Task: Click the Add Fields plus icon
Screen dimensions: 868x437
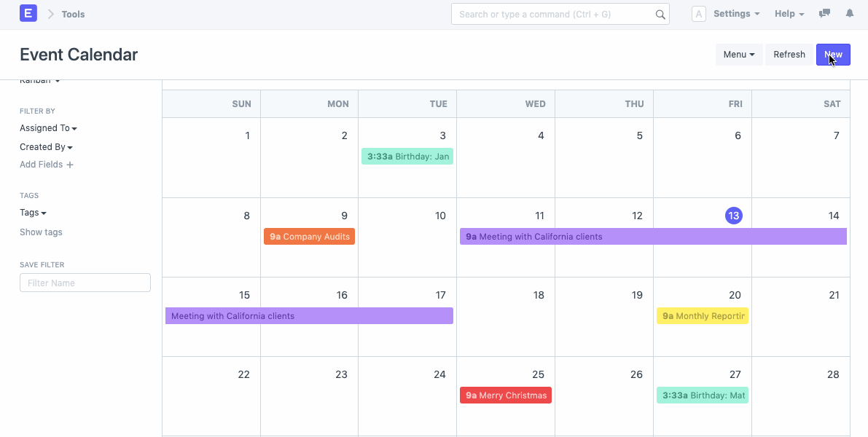Action: [x=70, y=164]
